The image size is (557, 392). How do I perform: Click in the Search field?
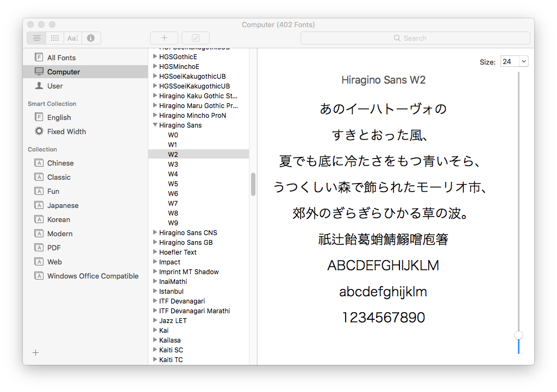pos(415,38)
